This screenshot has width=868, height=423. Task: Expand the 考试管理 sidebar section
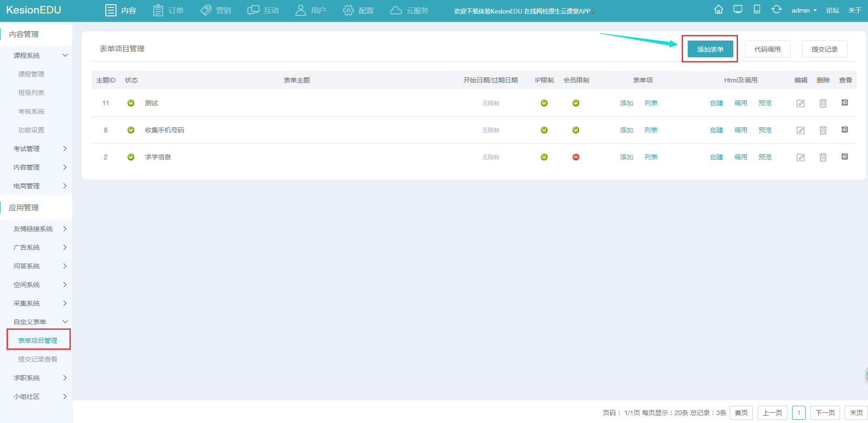pos(40,149)
